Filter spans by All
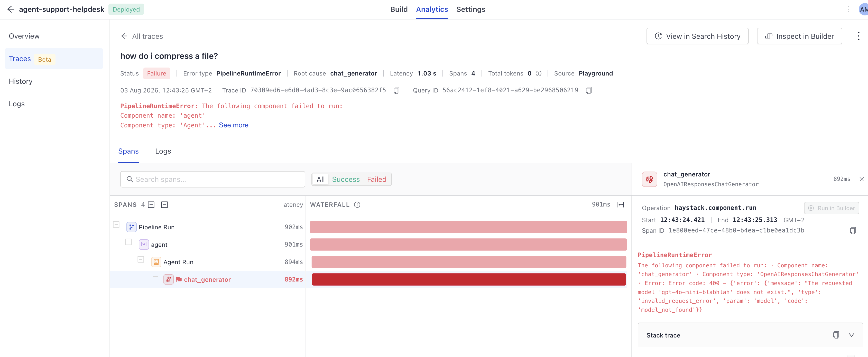The width and height of the screenshot is (868, 357). 320,179
